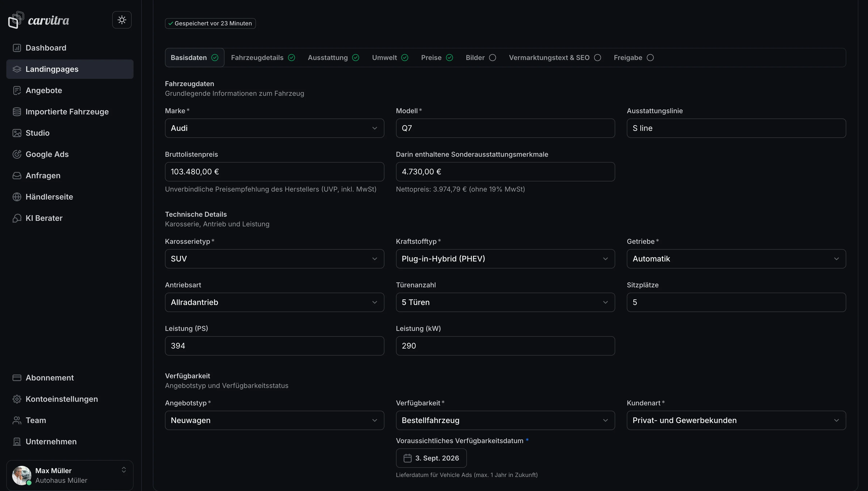Click the Max Müller avatar picture
This screenshot has height=491, width=868.
coord(22,475)
